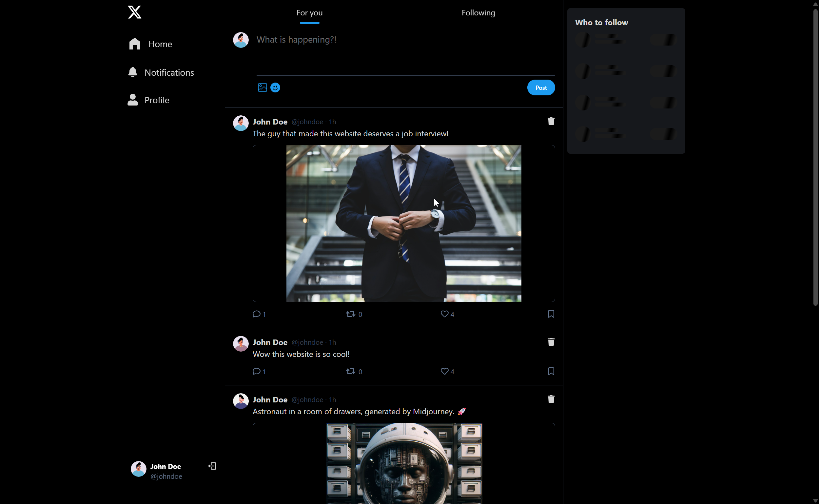
Task: Select the For you tab
Action: (x=309, y=13)
